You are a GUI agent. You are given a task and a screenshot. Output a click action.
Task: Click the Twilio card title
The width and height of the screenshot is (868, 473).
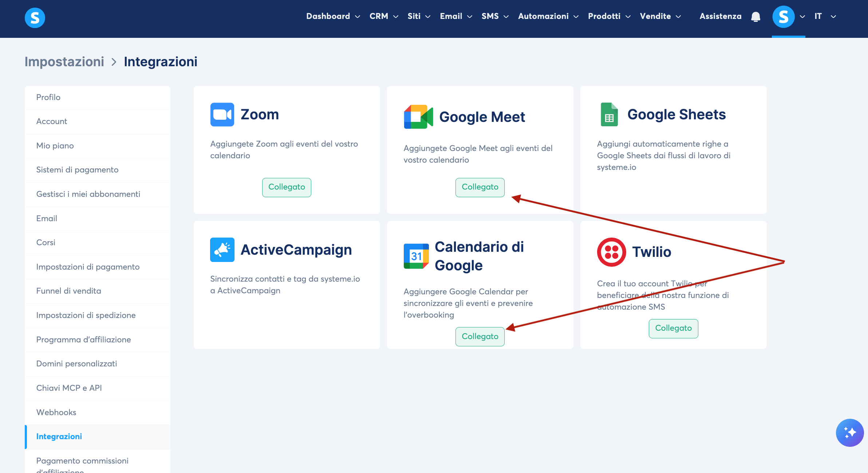pyautogui.click(x=651, y=252)
